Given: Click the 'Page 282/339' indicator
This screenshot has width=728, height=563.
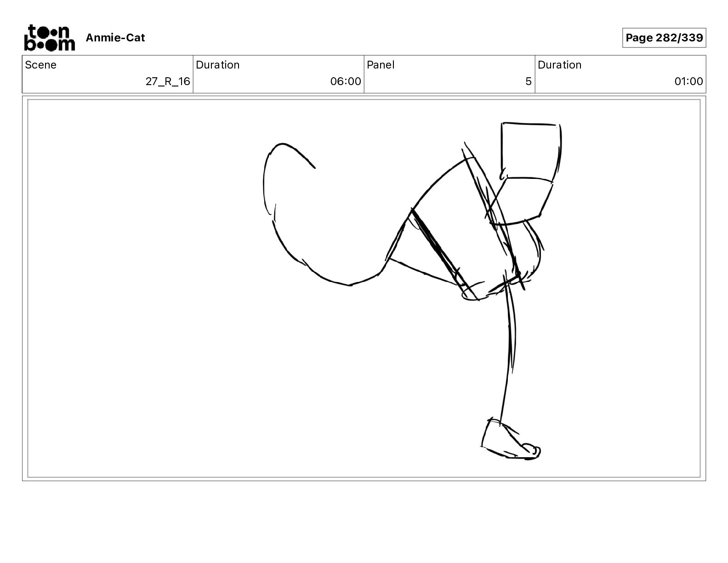Looking at the screenshot, I should click(664, 38).
